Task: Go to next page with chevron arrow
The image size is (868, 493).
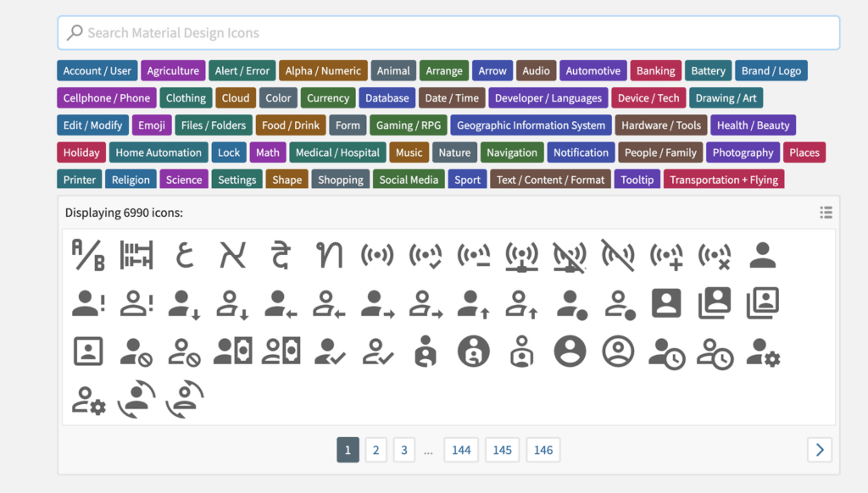Action: (819, 450)
